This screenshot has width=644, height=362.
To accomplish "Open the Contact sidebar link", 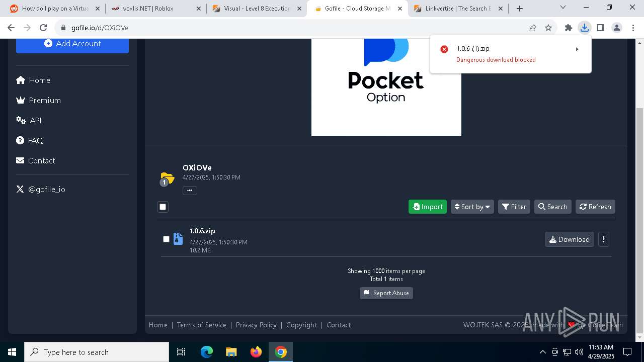I will tap(36, 161).
